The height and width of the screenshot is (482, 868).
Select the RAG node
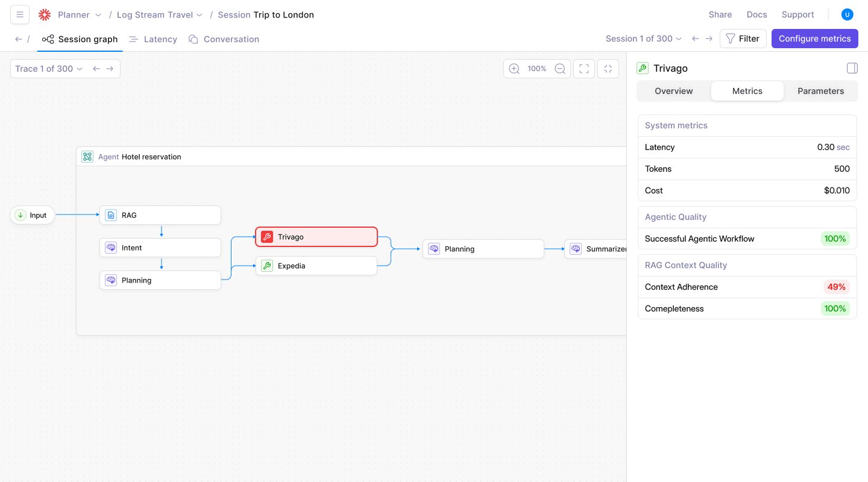(x=160, y=215)
